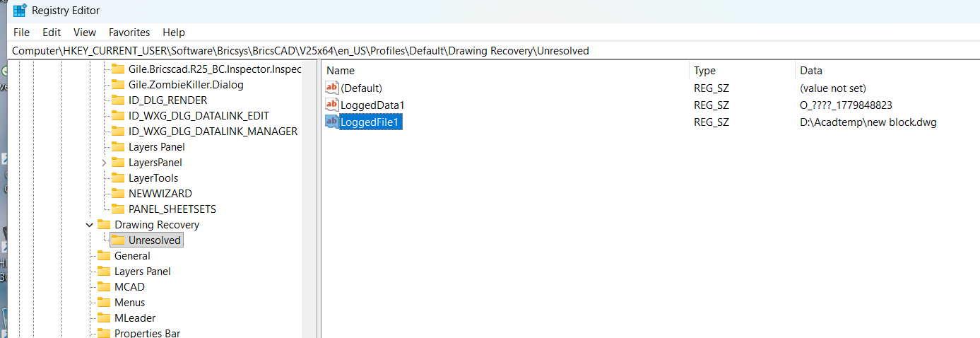The width and height of the screenshot is (980, 338).
Task: Click the string icon of LoggedData1
Action: pos(332,105)
